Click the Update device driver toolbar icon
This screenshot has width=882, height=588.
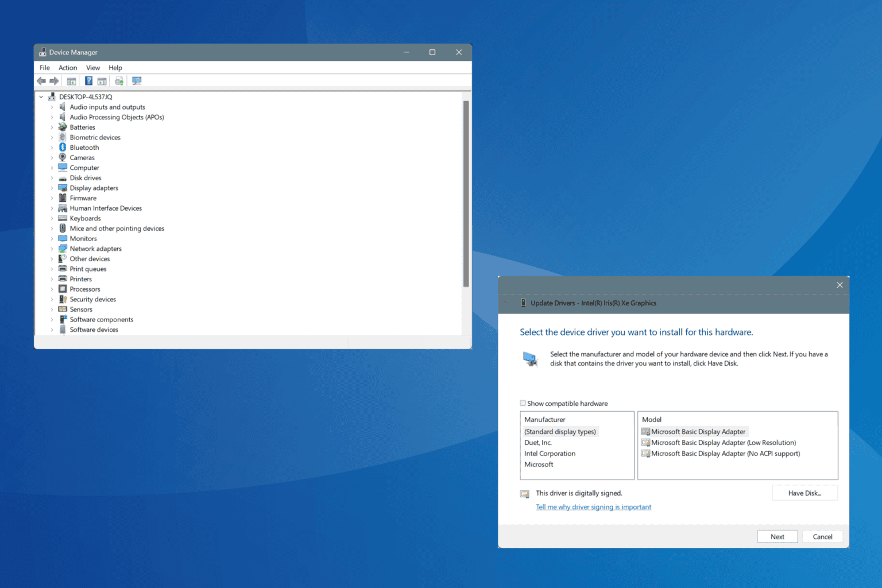[119, 81]
